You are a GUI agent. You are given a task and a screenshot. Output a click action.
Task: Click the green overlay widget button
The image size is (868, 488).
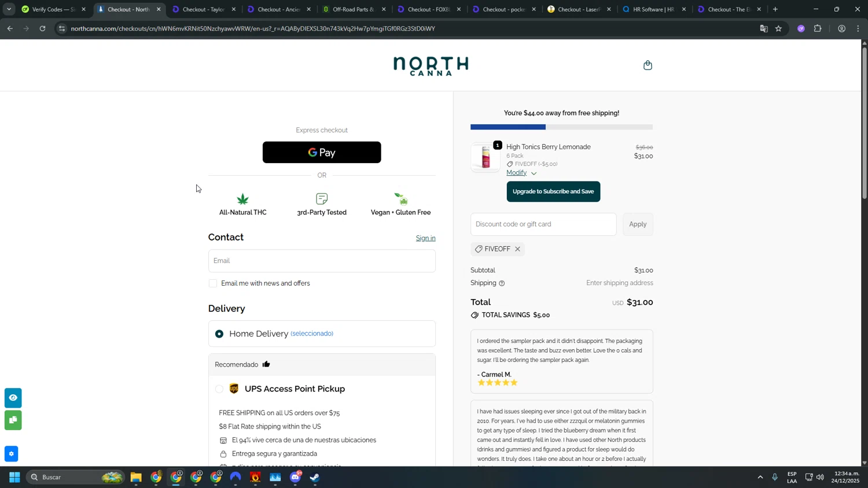[x=13, y=420]
